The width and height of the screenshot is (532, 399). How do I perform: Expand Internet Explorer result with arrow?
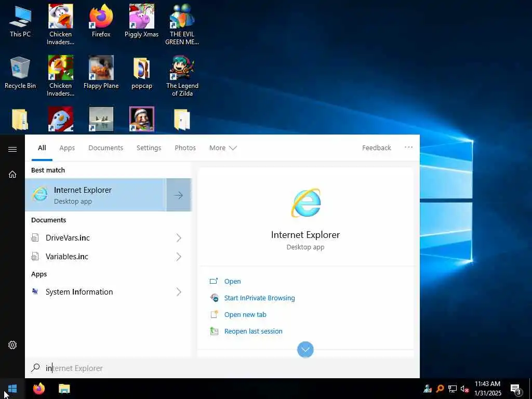[x=179, y=195]
